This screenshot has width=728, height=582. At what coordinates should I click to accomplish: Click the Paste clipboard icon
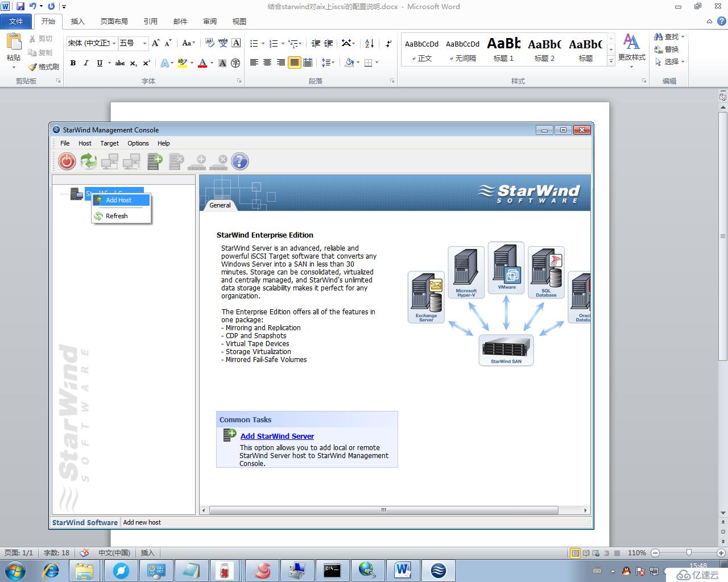pos(14,43)
